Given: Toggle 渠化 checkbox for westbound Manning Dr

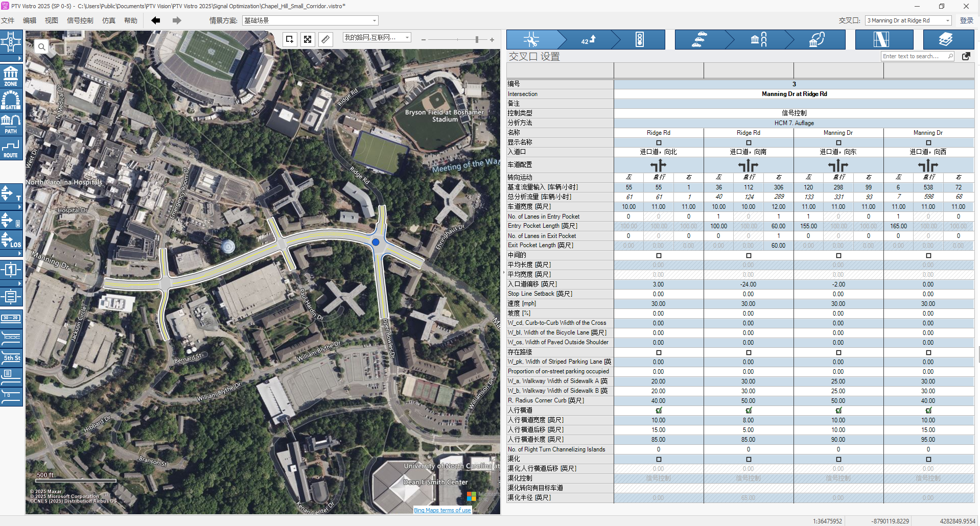Looking at the screenshot, I should pos(928,459).
